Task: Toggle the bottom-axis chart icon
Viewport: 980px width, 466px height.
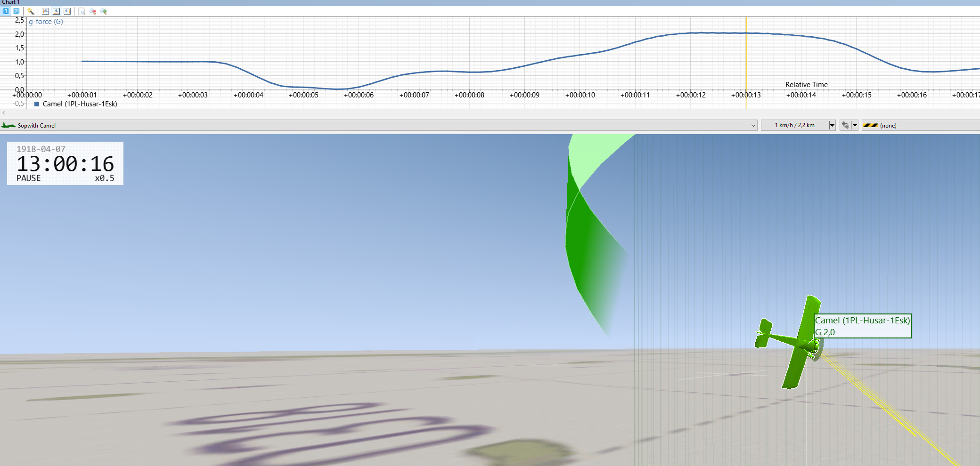Action: point(57,11)
